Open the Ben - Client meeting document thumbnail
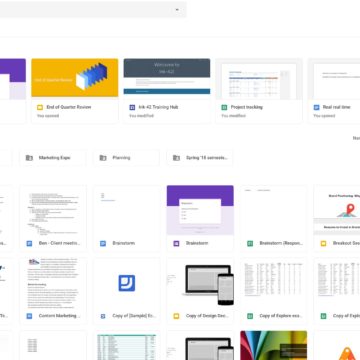 coord(53,210)
